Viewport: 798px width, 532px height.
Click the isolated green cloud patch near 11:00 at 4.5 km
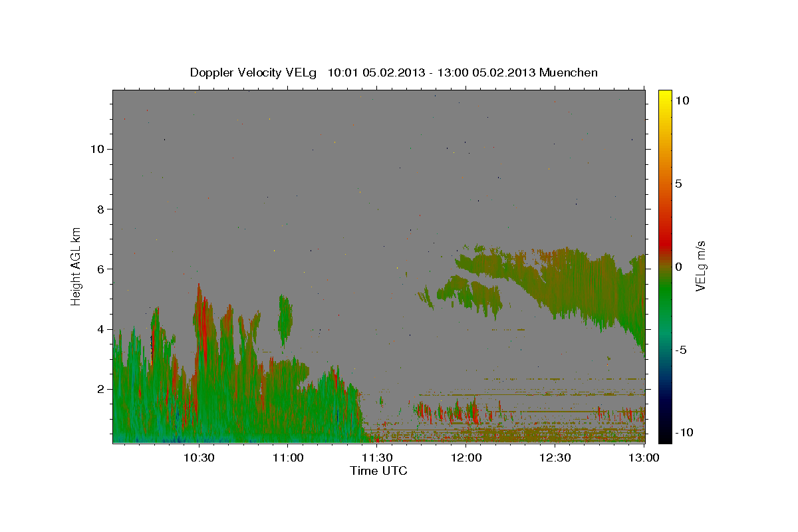(285, 321)
